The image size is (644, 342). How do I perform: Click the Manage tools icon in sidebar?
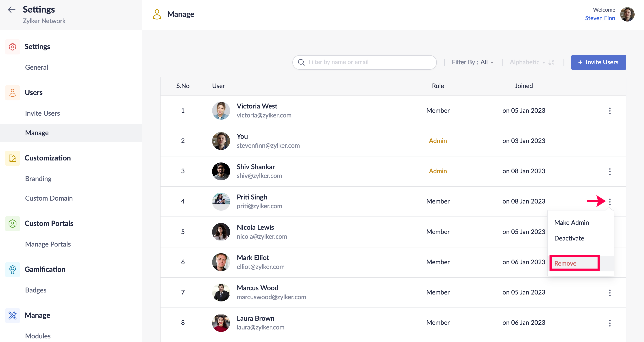13,315
